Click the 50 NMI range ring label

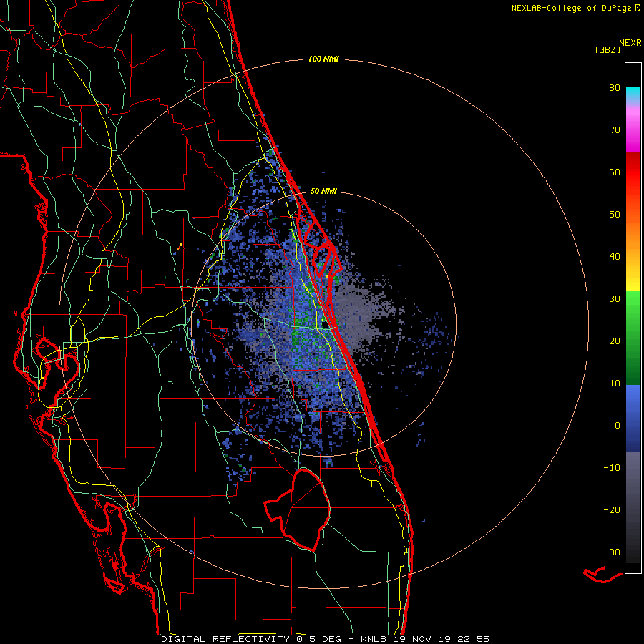pos(323,191)
